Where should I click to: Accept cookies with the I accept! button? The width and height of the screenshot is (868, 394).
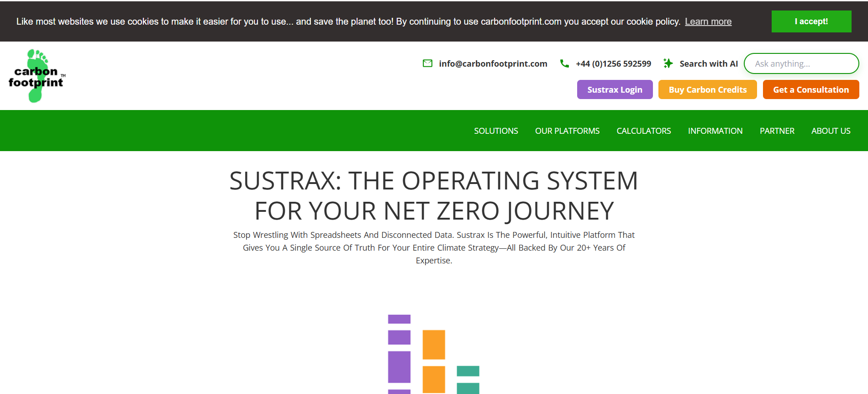[811, 21]
